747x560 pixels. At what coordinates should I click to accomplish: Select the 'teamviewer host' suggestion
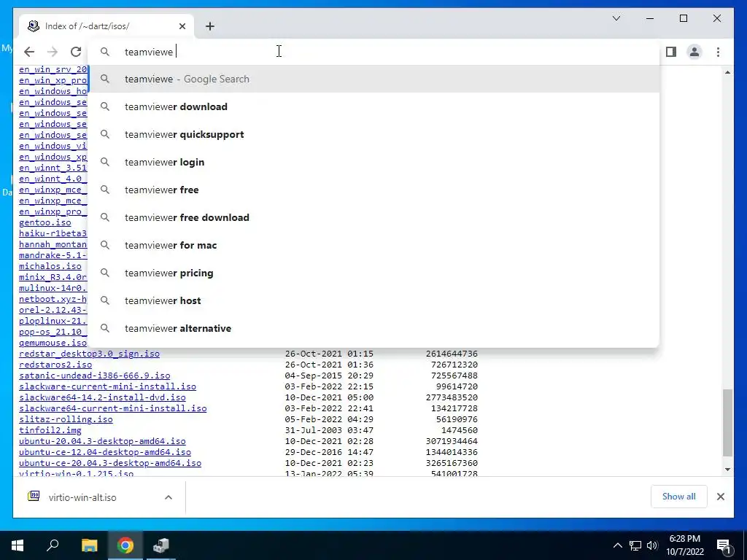(x=374, y=300)
